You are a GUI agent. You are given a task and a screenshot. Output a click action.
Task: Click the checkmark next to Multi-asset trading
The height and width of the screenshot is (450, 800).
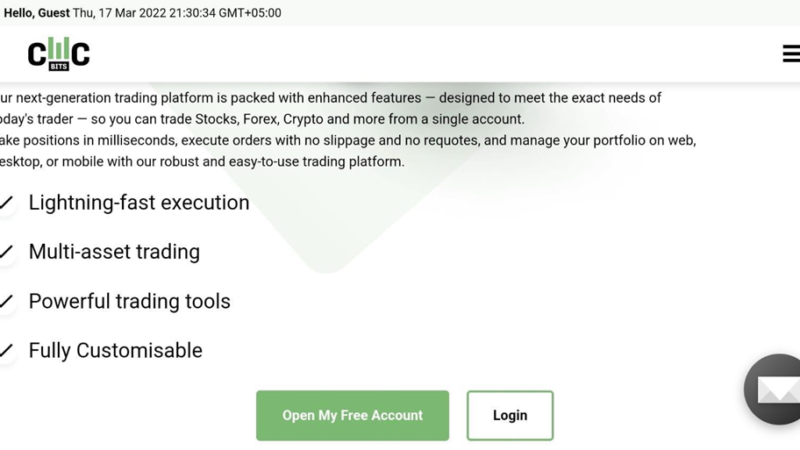(7, 253)
